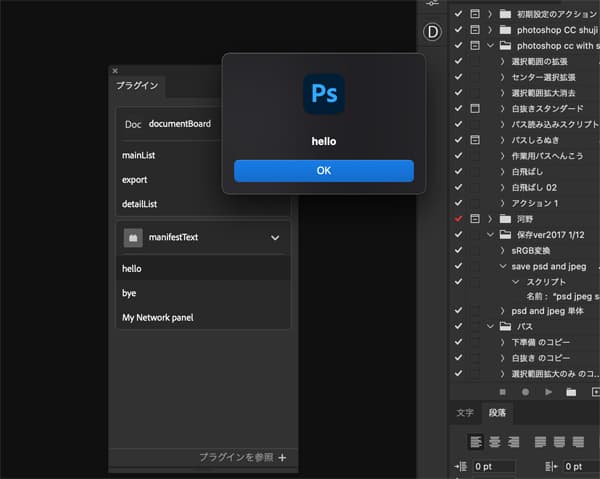Toggle dialog box for 白抜きスタンダード action
Screen dimensions: 600x479
tap(475, 108)
